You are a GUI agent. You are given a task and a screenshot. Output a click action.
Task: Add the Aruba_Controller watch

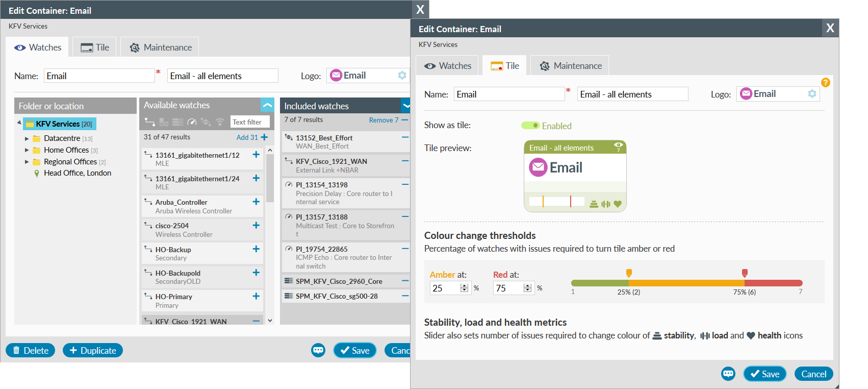click(256, 202)
